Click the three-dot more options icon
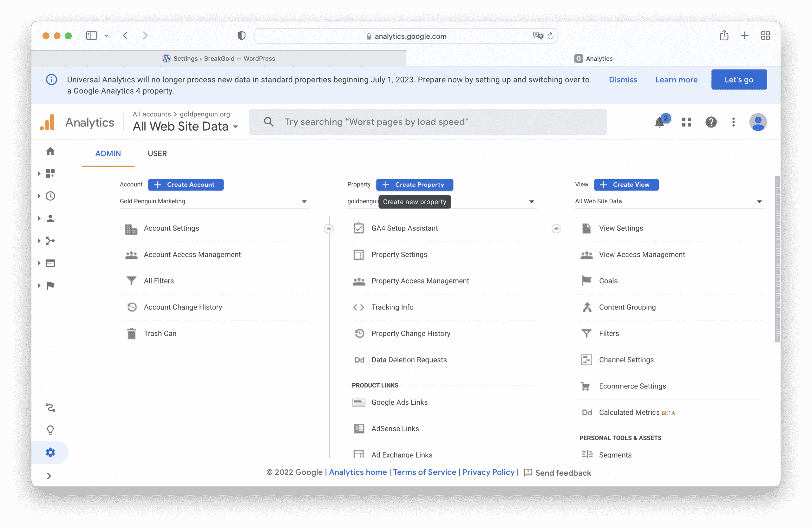The height and width of the screenshot is (528, 812). tap(733, 122)
